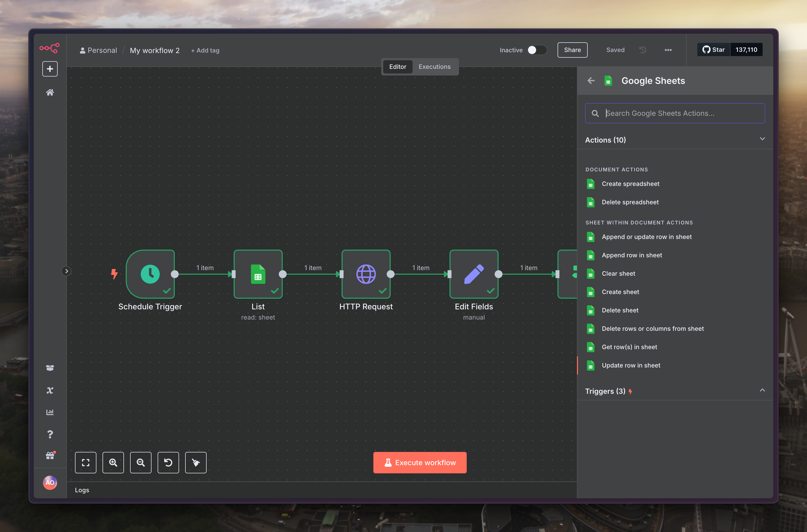807x532 pixels.
Task: Collapse the Actions (10) section
Action: [x=762, y=139]
